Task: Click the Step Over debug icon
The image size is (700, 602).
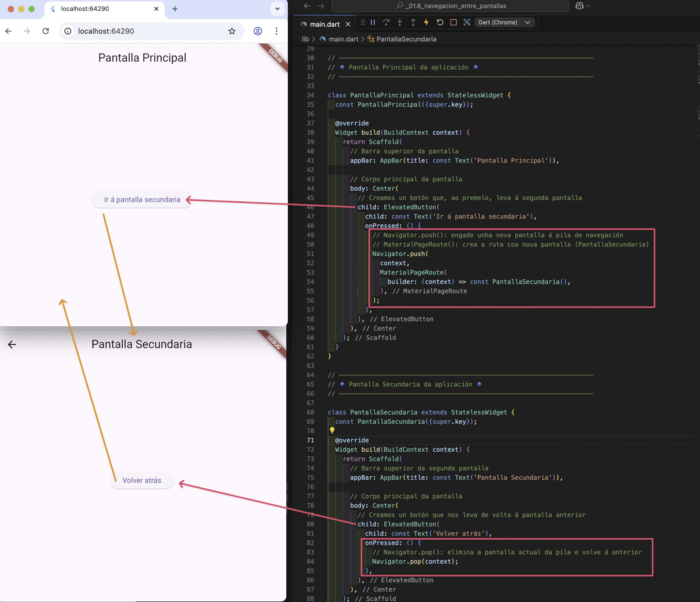Action: click(x=386, y=22)
